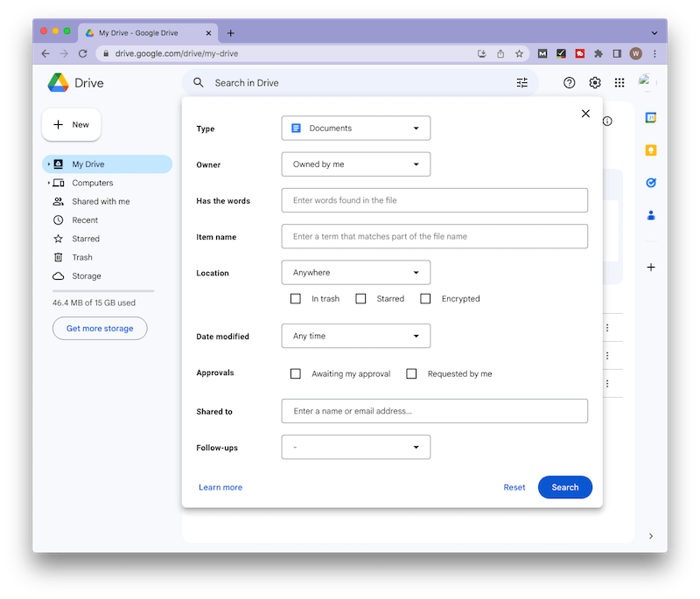Go to Shared with me
This screenshot has height=599, width=700.
[101, 202]
